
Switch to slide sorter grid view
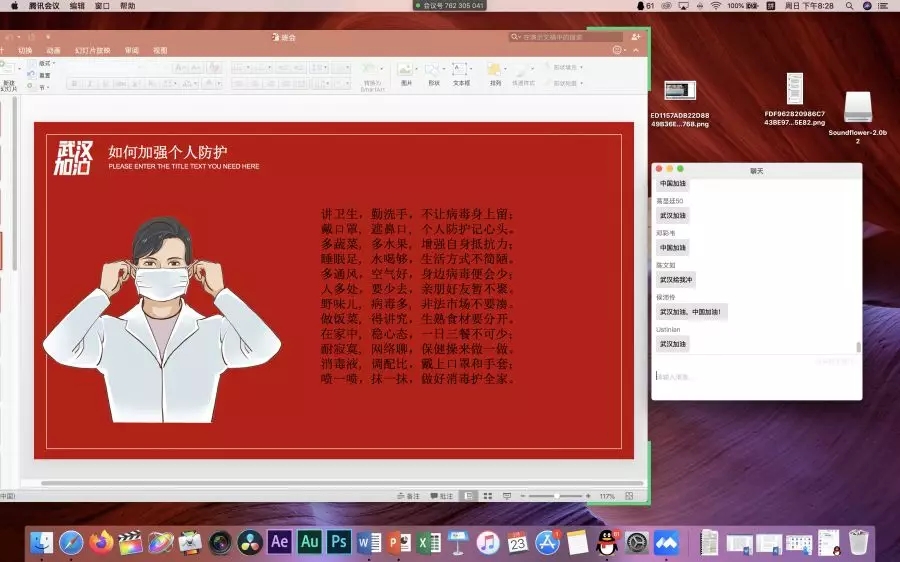pos(487,496)
